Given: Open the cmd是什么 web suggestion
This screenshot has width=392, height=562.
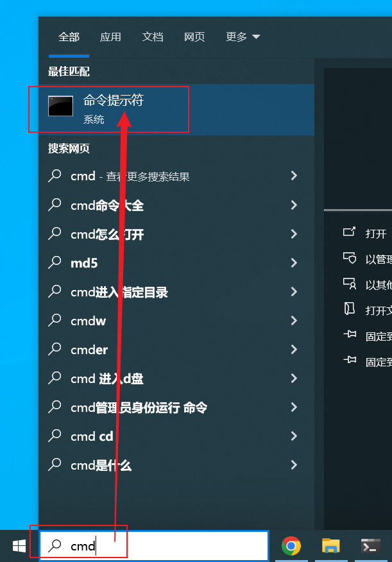Looking at the screenshot, I should [176, 465].
